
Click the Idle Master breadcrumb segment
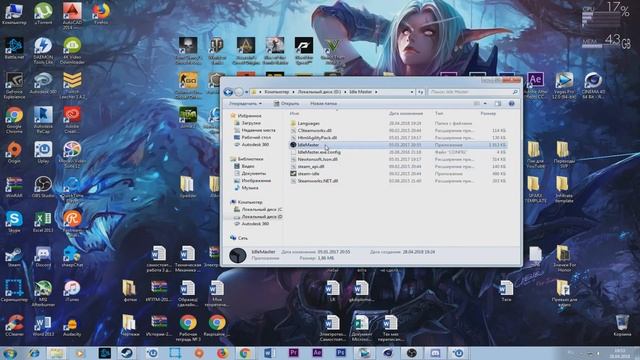coord(360,92)
